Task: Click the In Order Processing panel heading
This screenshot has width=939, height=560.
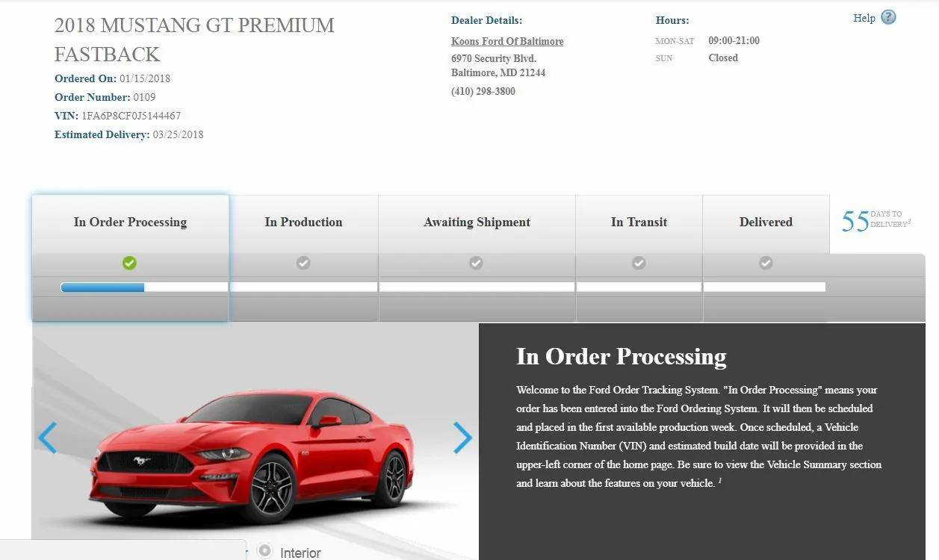Action: point(622,357)
